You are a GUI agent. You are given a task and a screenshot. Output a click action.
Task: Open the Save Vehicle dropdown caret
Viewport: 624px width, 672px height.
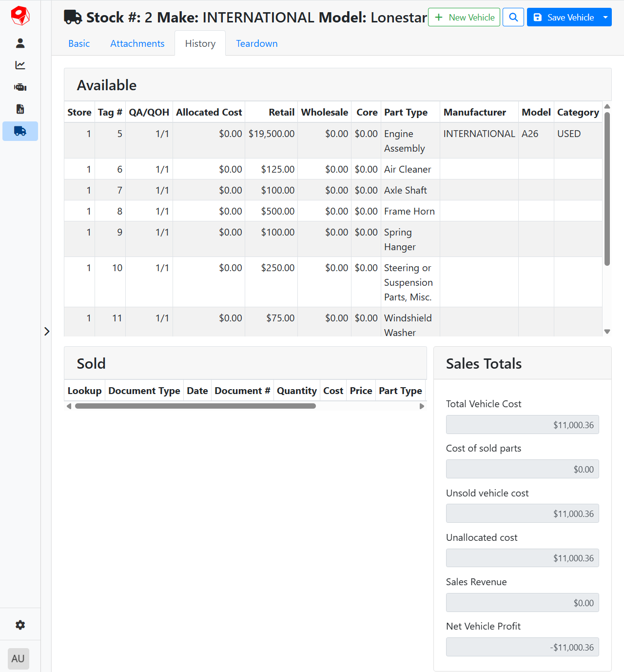[x=605, y=18]
